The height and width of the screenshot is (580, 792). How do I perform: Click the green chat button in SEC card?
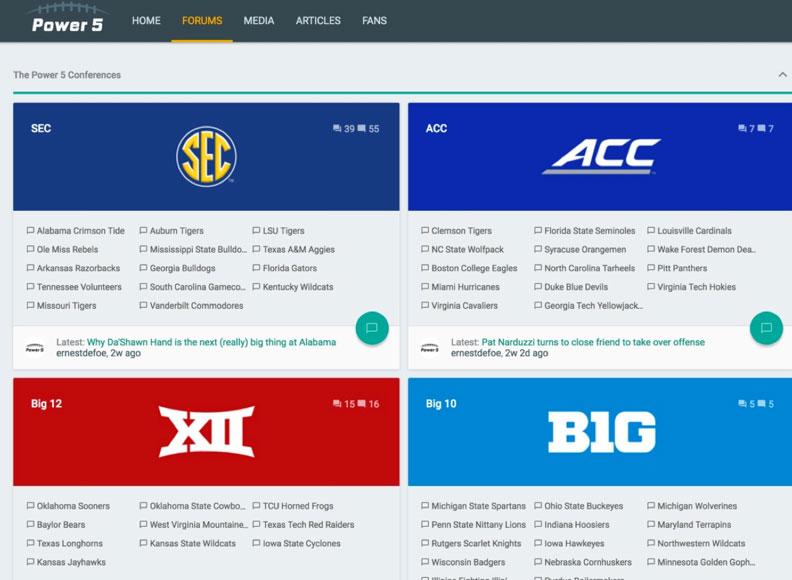click(371, 327)
